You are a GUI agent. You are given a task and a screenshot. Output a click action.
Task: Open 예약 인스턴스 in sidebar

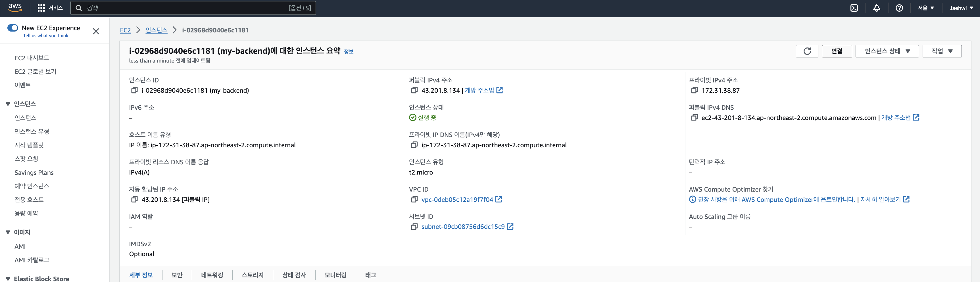coord(32,186)
